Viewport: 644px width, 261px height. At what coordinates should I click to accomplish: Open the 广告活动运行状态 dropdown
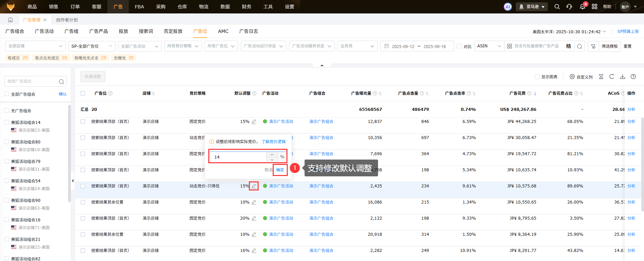(264, 46)
